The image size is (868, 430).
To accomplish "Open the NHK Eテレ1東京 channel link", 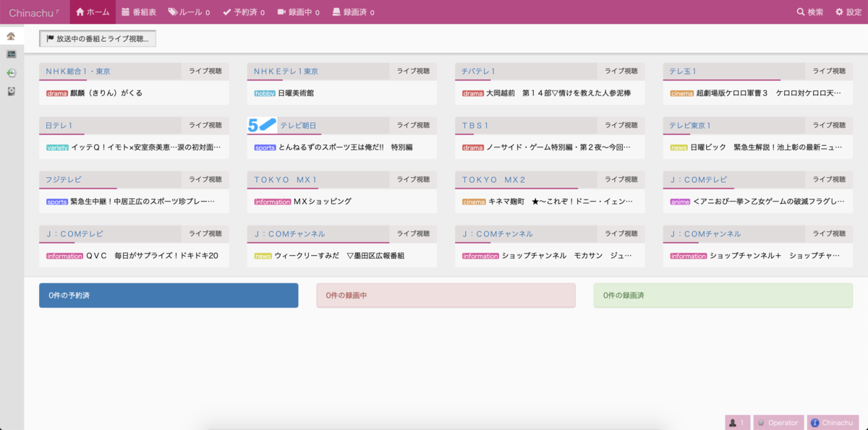I will 286,72.
